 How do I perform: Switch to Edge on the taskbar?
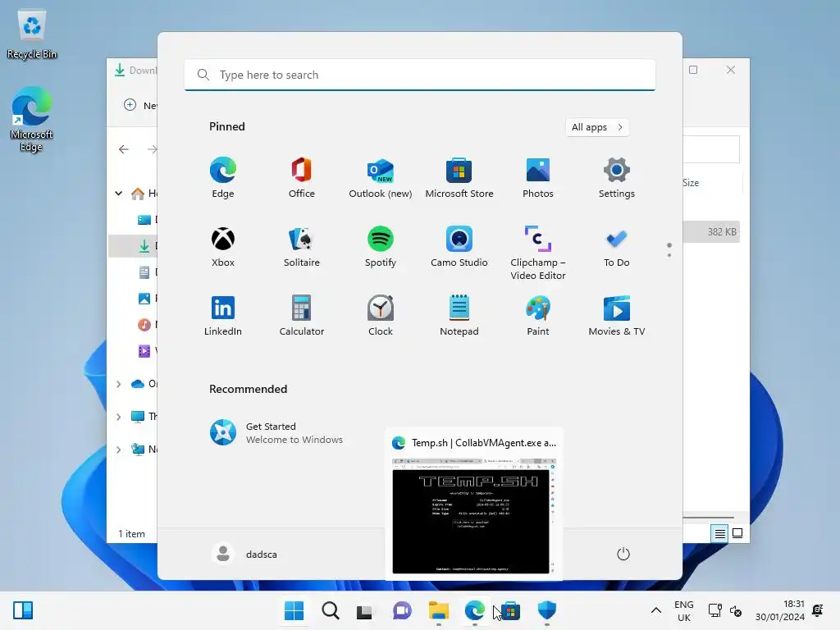pos(475,610)
